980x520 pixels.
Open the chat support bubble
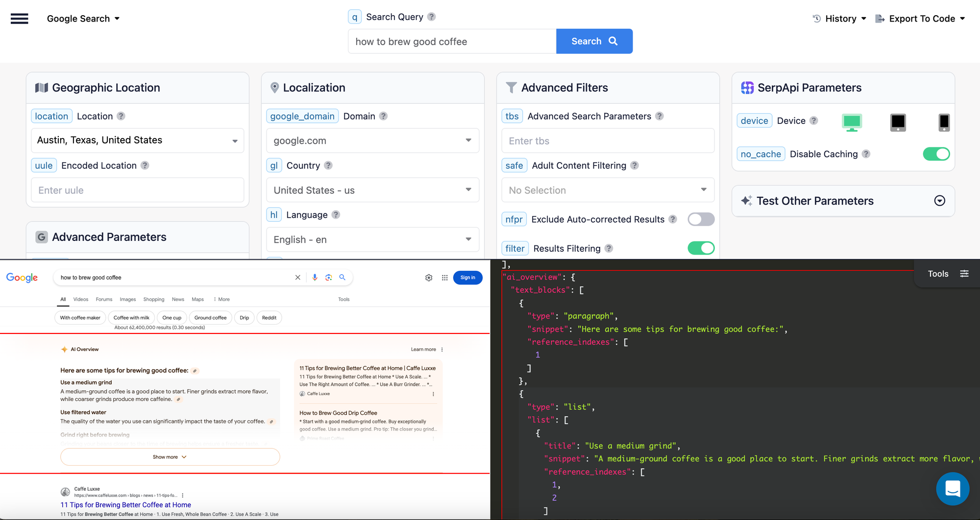(x=953, y=489)
